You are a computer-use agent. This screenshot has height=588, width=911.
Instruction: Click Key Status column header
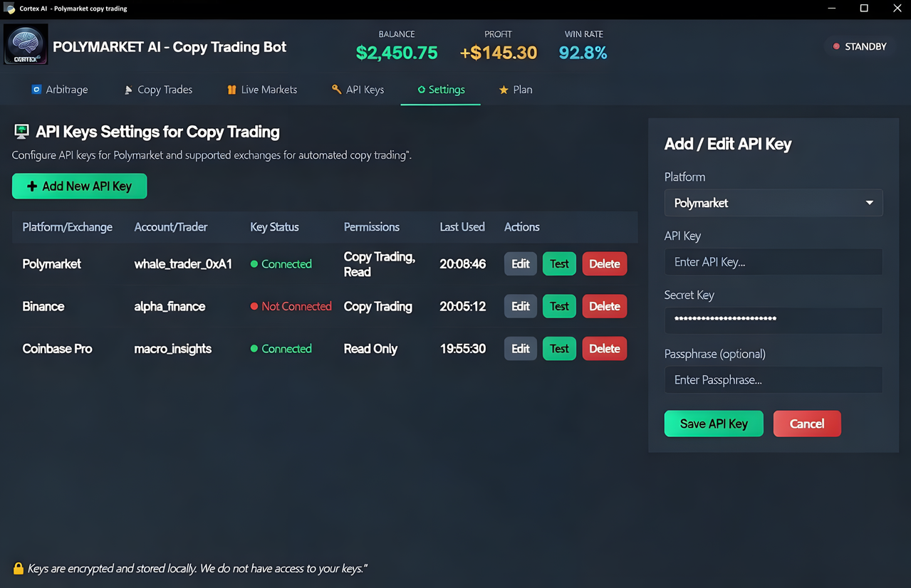[274, 227]
